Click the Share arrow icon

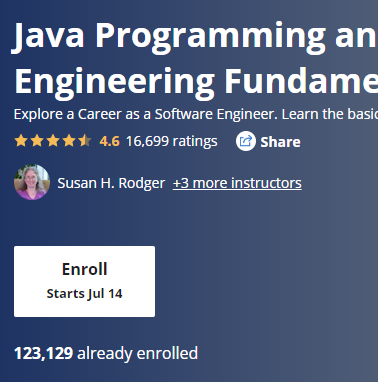click(x=246, y=141)
